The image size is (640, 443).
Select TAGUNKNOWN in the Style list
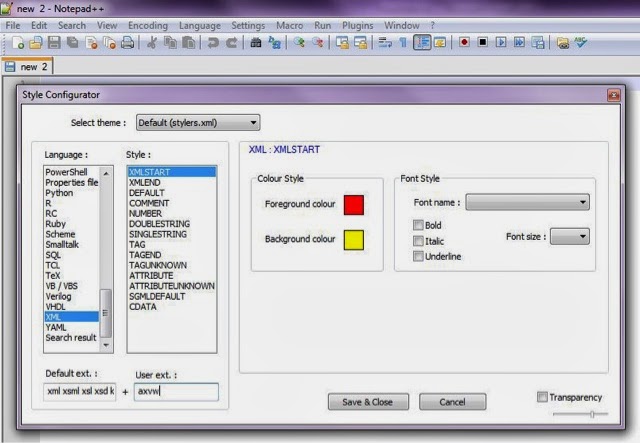click(158, 265)
